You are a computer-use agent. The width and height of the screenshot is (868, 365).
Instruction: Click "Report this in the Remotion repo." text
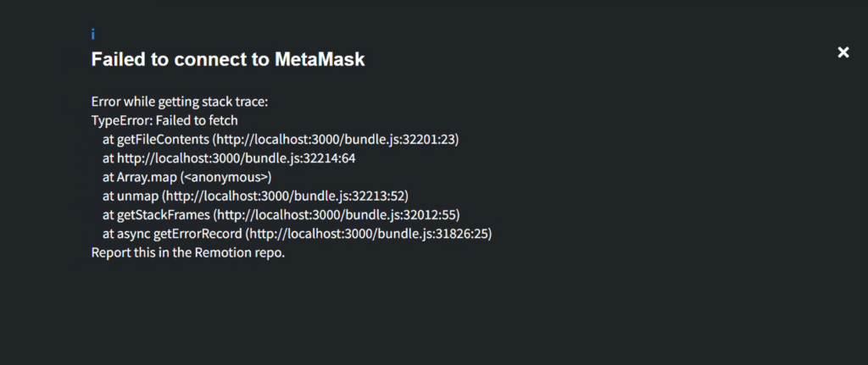(x=188, y=252)
